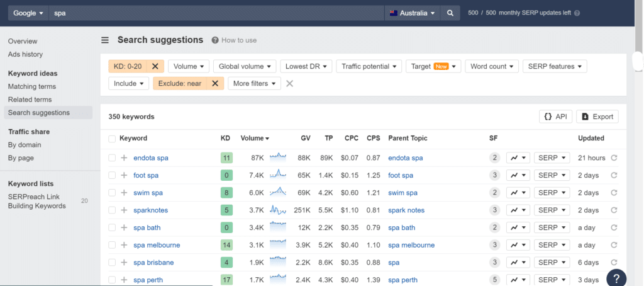Viewport: 644px width, 286px height.
Task: View volume trend sparkline for sparknotes
Action: click(x=278, y=210)
